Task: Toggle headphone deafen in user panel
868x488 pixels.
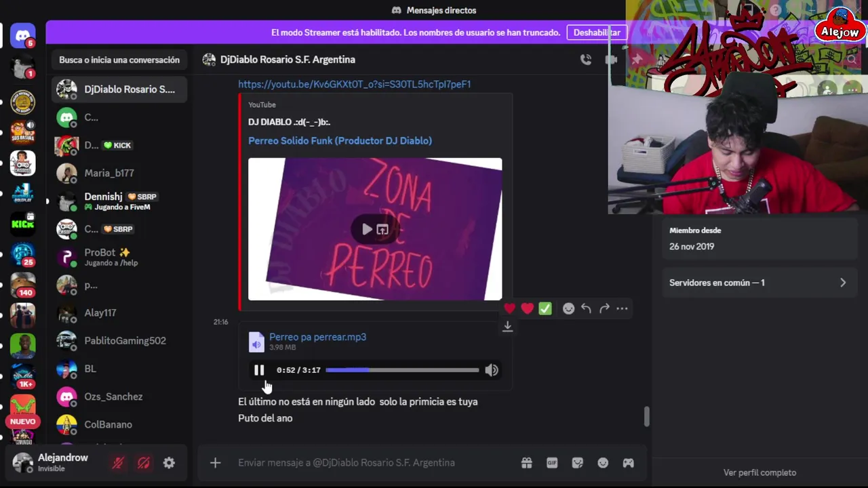Action: tap(144, 463)
